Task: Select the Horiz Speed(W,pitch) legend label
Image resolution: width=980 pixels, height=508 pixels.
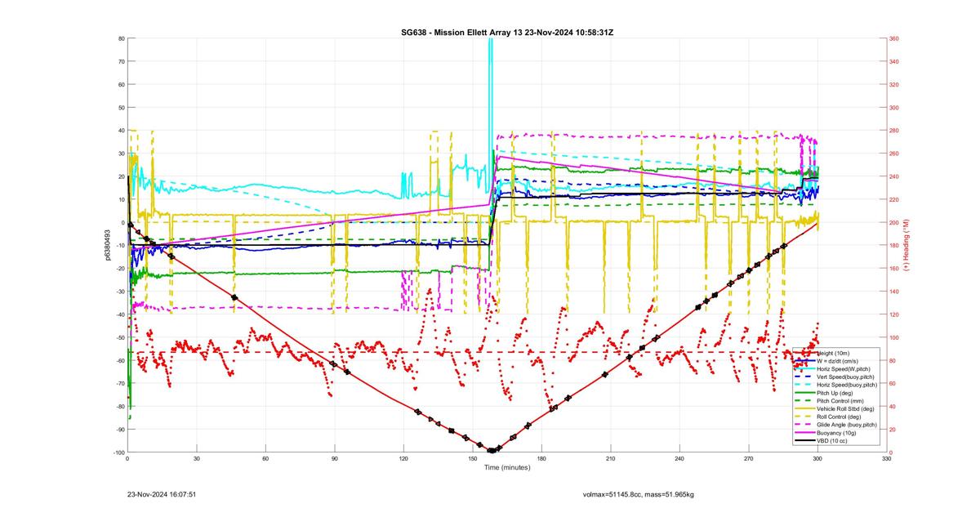Action: (844, 369)
